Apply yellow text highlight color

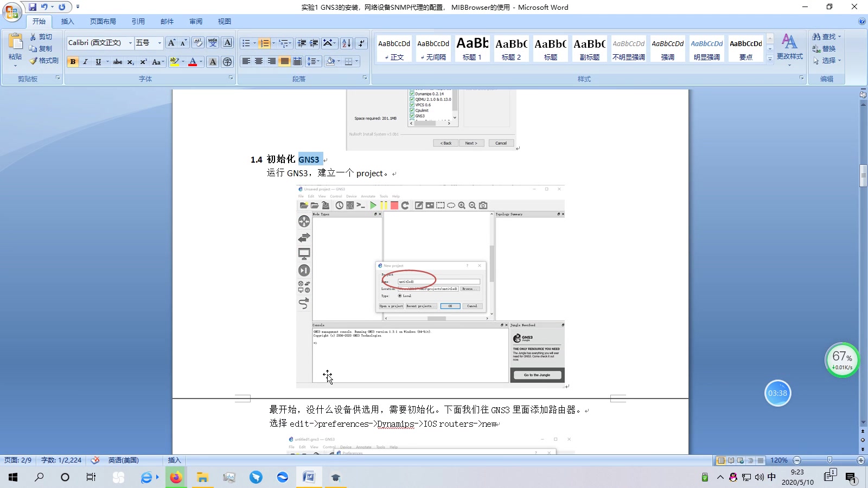click(174, 62)
